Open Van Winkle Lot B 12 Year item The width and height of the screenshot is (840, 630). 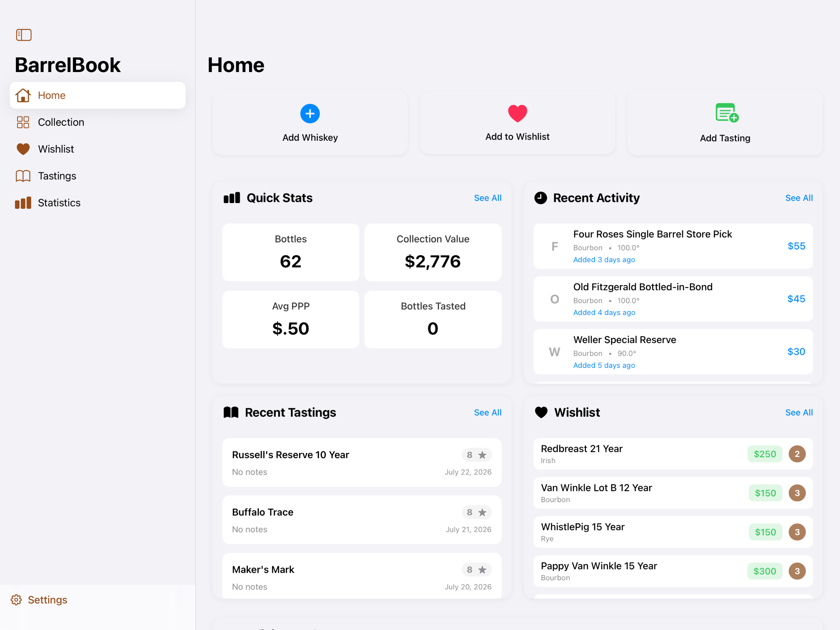pyautogui.click(x=673, y=493)
